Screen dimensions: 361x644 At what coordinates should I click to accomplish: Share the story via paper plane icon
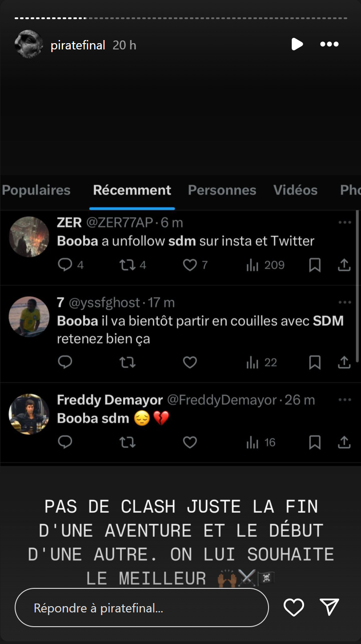329,607
